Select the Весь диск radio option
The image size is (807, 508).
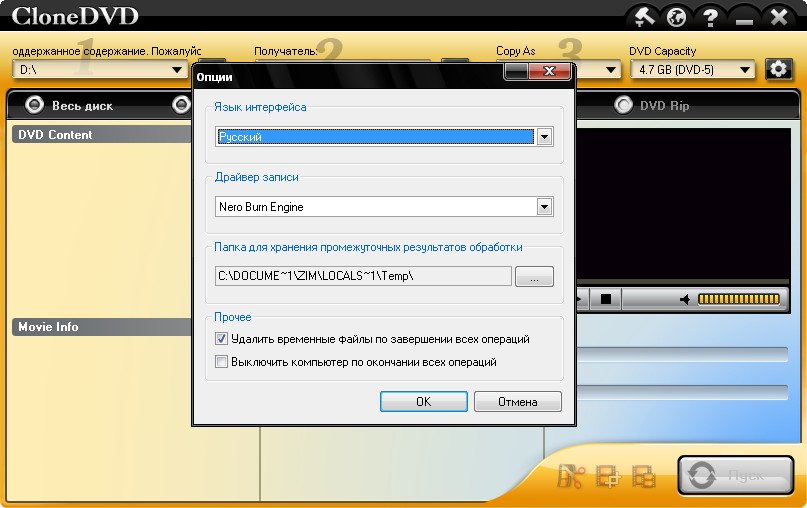click(x=34, y=106)
